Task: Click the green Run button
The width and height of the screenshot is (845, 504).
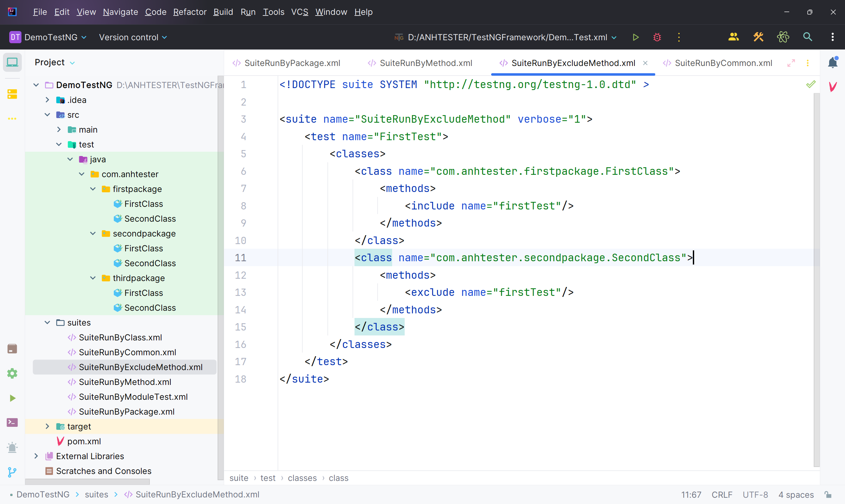Action: click(635, 37)
